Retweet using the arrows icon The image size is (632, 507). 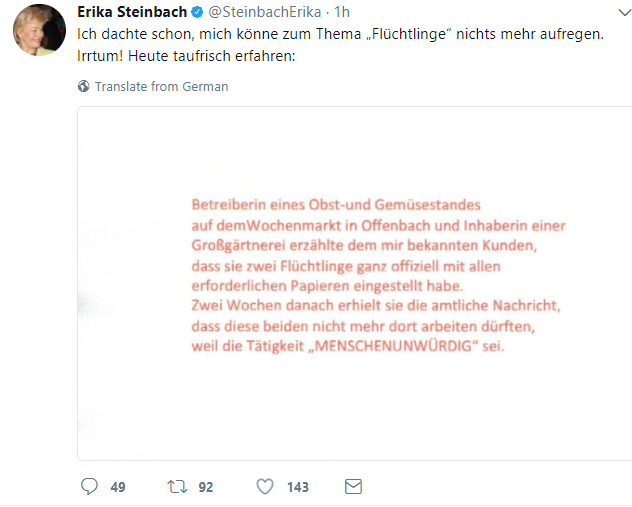(176, 487)
